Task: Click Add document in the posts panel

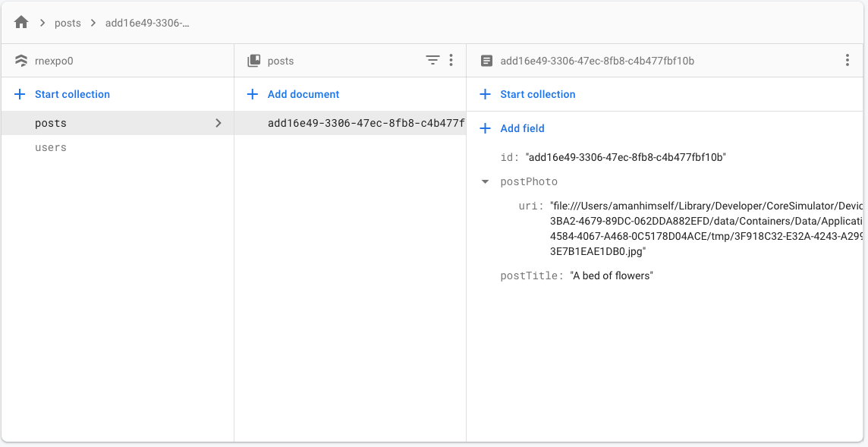Action: 301,94
